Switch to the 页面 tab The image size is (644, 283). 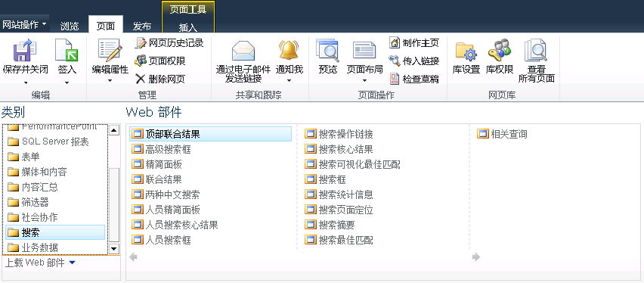(x=106, y=26)
